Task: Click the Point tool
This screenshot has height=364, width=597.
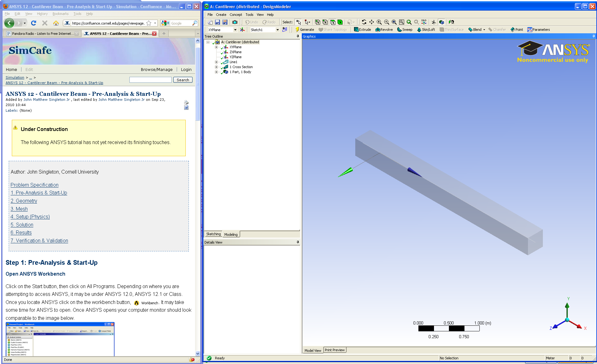Action: pos(517,30)
